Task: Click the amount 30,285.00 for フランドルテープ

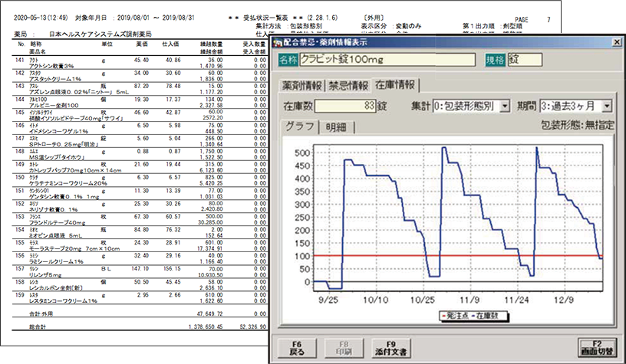Action: [210, 222]
